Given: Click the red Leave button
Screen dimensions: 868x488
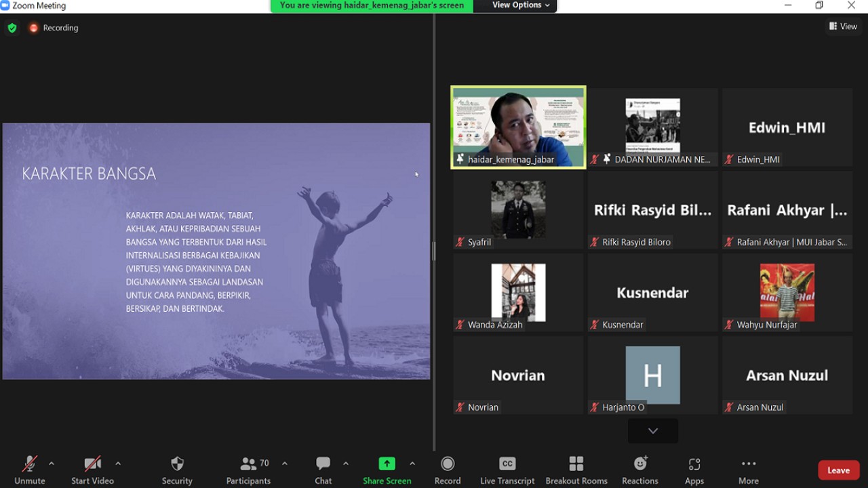Looking at the screenshot, I should click(x=838, y=470).
